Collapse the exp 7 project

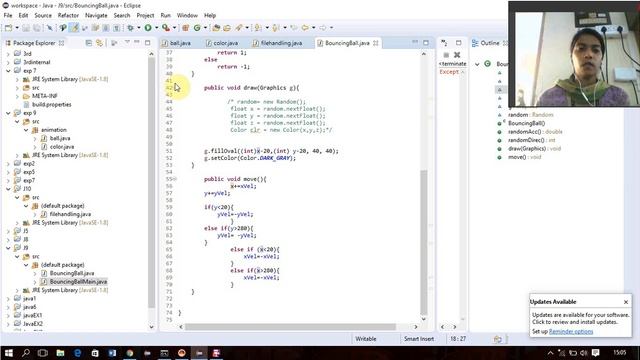[8, 71]
